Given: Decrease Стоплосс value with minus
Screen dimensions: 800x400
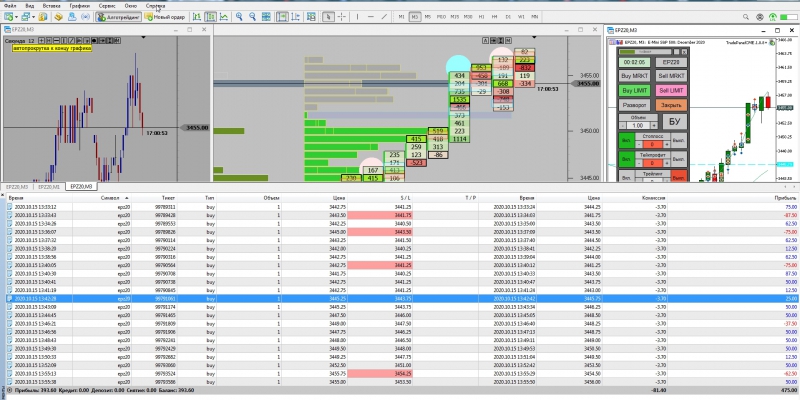Looking at the screenshot, I should click(639, 144).
